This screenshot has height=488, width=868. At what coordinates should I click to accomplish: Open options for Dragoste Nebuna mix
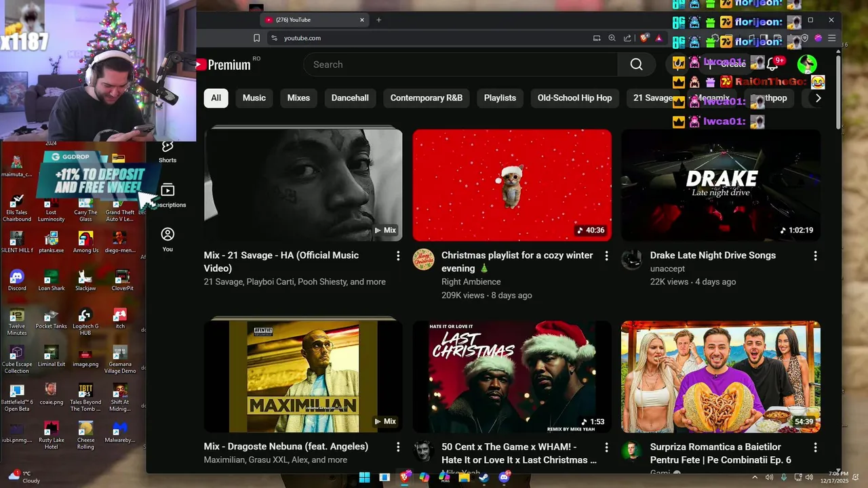[x=398, y=447]
